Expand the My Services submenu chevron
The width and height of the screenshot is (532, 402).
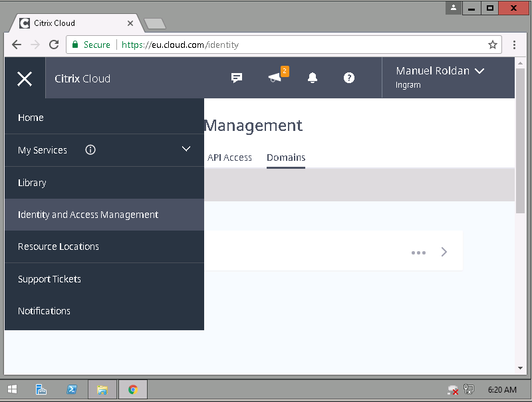coord(186,149)
